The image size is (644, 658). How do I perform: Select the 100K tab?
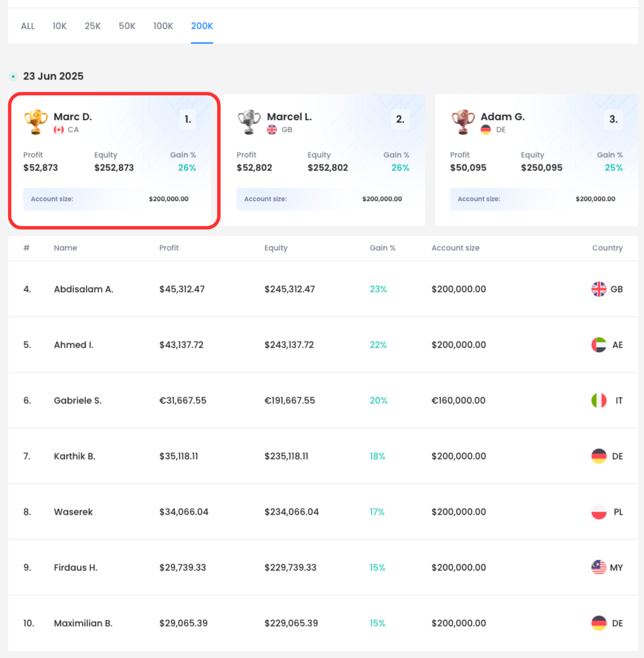[163, 26]
